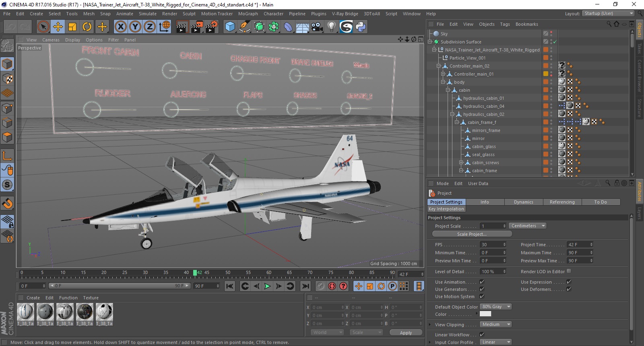The width and height of the screenshot is (644, 346).
Task: Open the Layout Startup dropdown
Action: pos(608,13)
